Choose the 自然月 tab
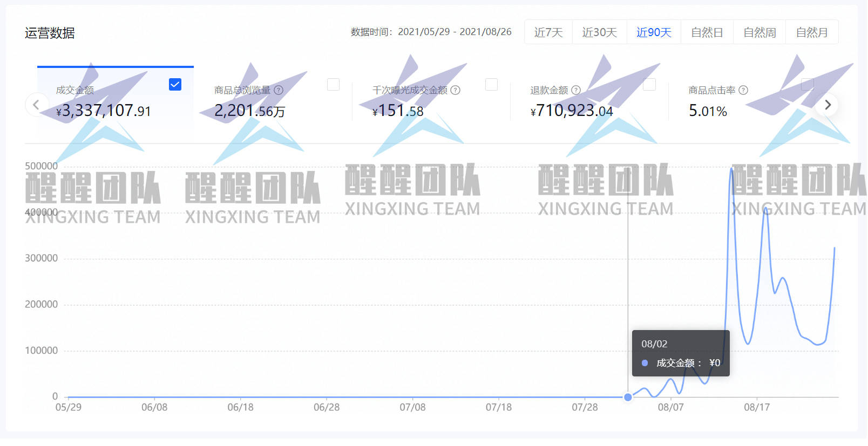868x446 pixels. click(812, 32)
